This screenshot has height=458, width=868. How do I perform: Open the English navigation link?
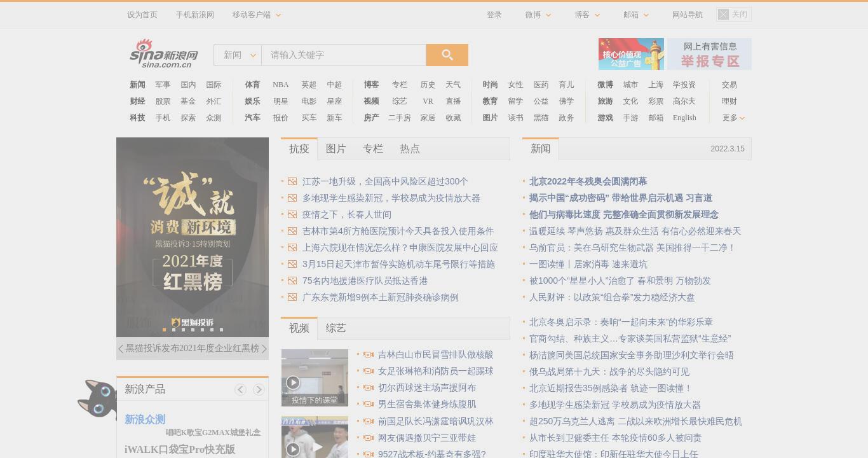tap(684, 118)
